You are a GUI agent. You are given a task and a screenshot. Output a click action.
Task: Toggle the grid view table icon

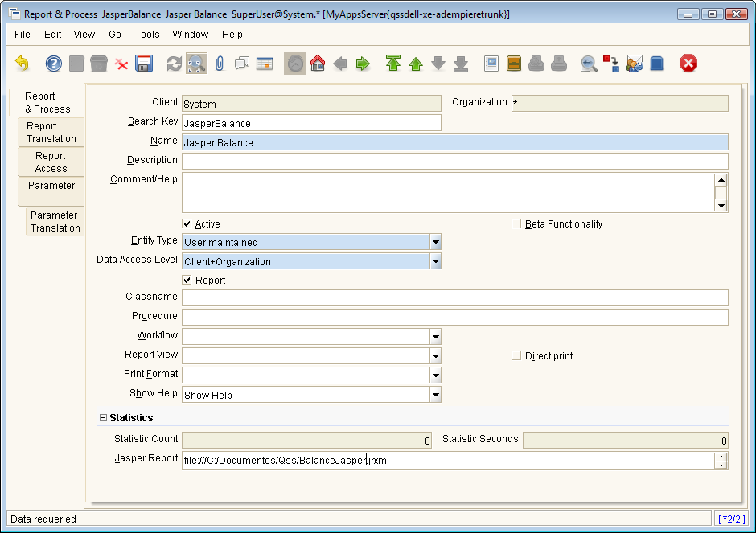pos(265,64)
